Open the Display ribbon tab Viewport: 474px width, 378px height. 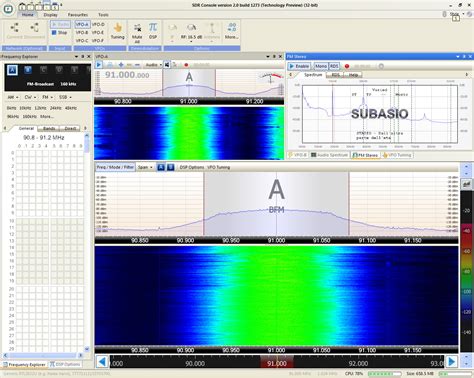tap(50, 15)
